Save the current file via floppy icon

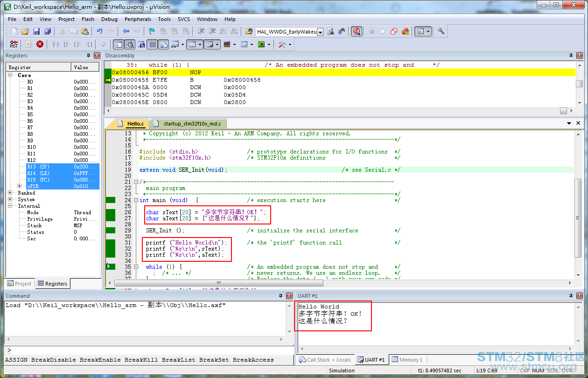click(36, 31)
